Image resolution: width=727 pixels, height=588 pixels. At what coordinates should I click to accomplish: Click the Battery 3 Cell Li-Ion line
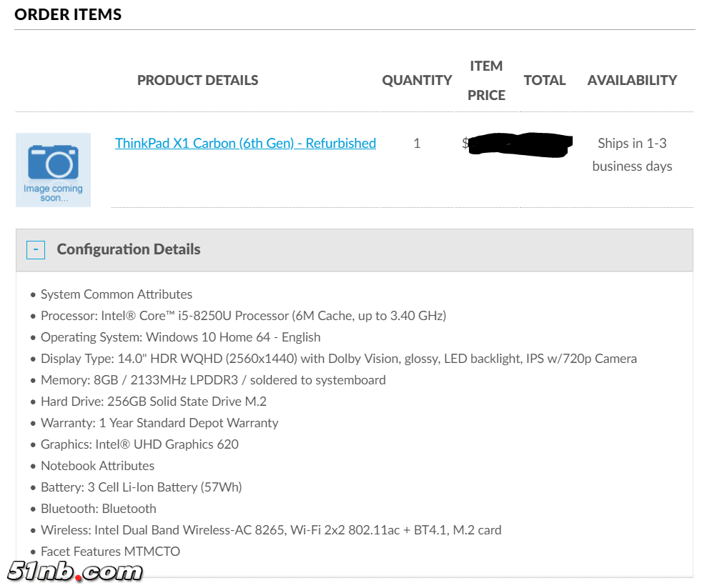click(x=141, y=487)
